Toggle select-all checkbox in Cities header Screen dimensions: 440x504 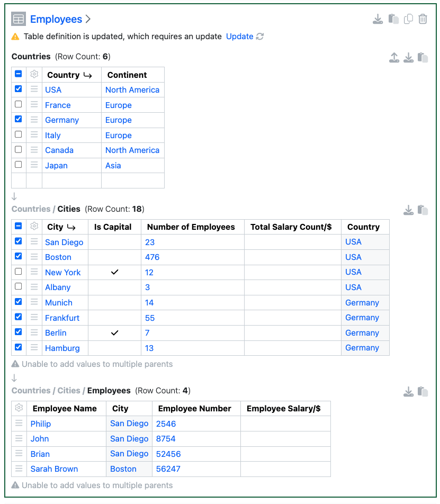[19, 226]
